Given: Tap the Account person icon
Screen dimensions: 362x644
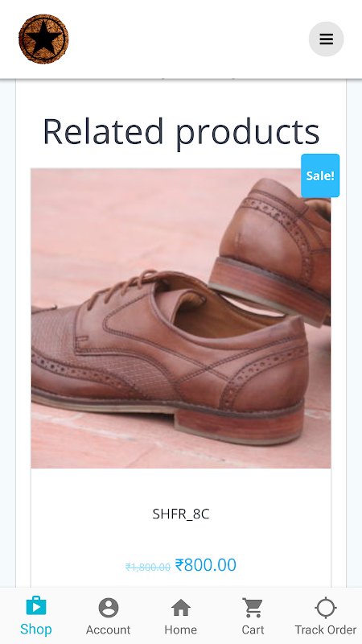Looking at the screenshot, I should click(x=109, y=608).
